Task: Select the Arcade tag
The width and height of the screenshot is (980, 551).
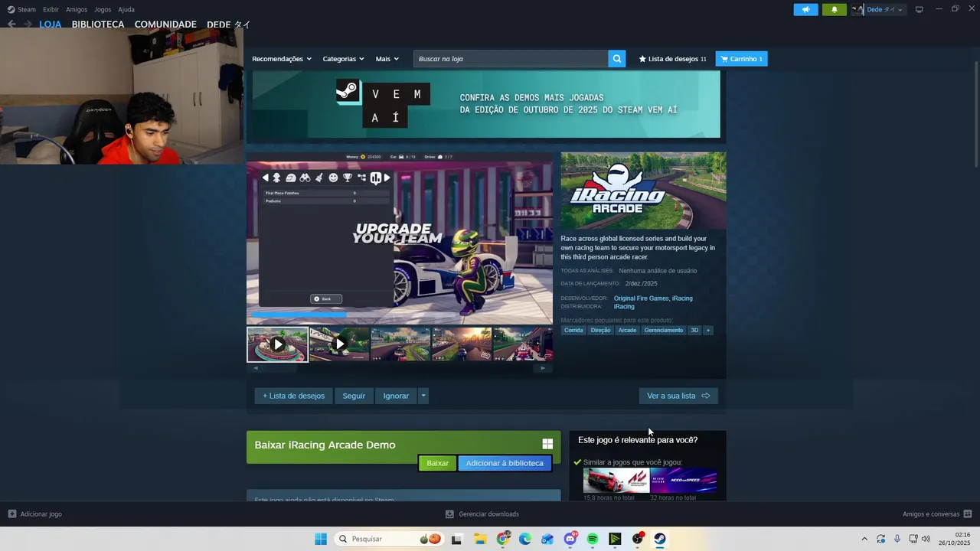Action: [627, 331]
